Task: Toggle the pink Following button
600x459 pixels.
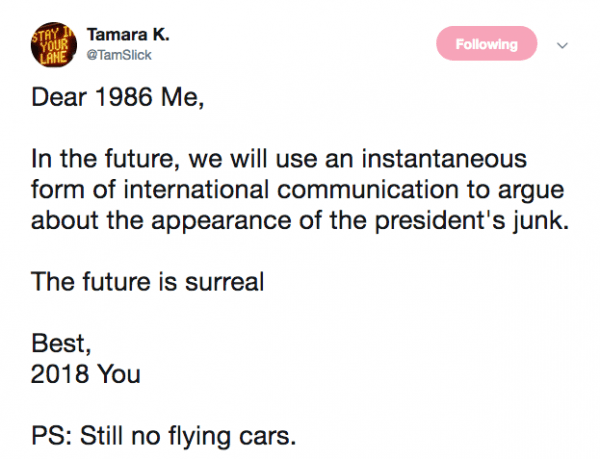Action: pos(487,44)
